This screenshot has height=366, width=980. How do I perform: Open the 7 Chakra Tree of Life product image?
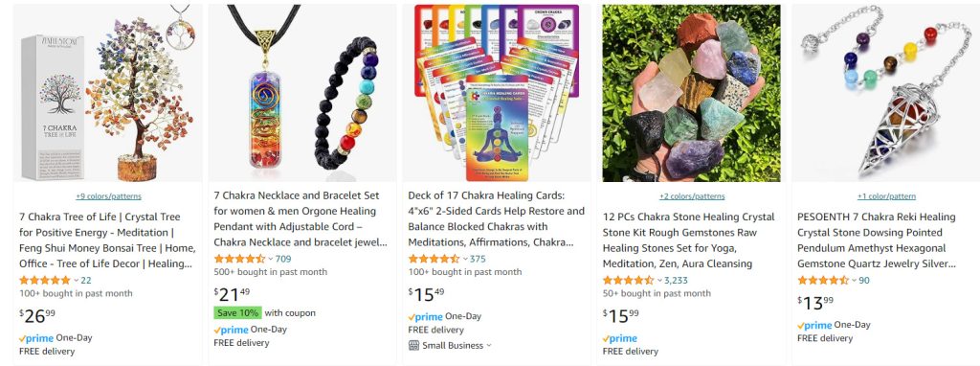click(x=108, y=93)
